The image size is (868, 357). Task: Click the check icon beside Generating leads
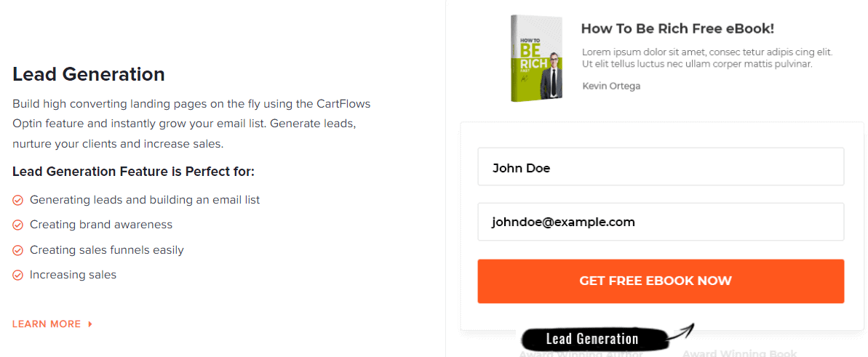pos(18,200)
